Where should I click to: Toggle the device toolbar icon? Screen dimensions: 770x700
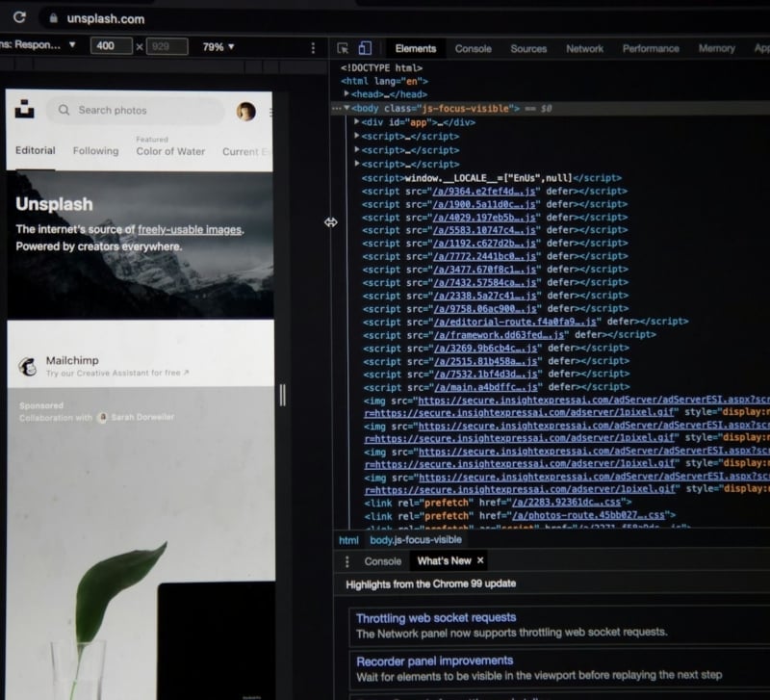click(x=365, y=47)
